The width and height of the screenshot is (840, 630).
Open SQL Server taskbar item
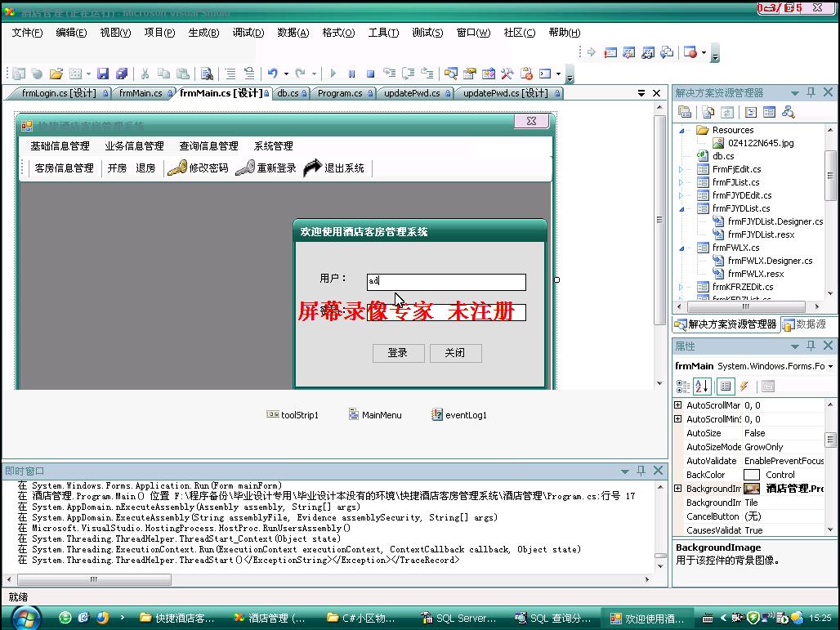[x=458, y=618]
